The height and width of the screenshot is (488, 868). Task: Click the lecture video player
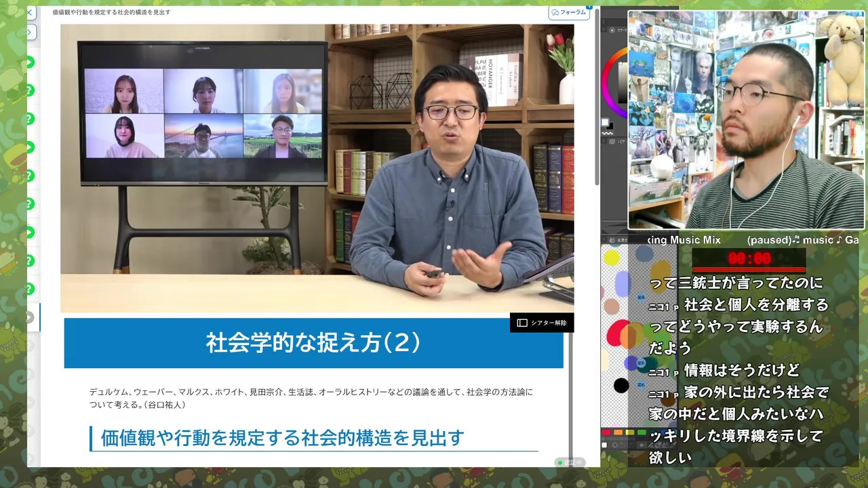(x=317, y=168)
